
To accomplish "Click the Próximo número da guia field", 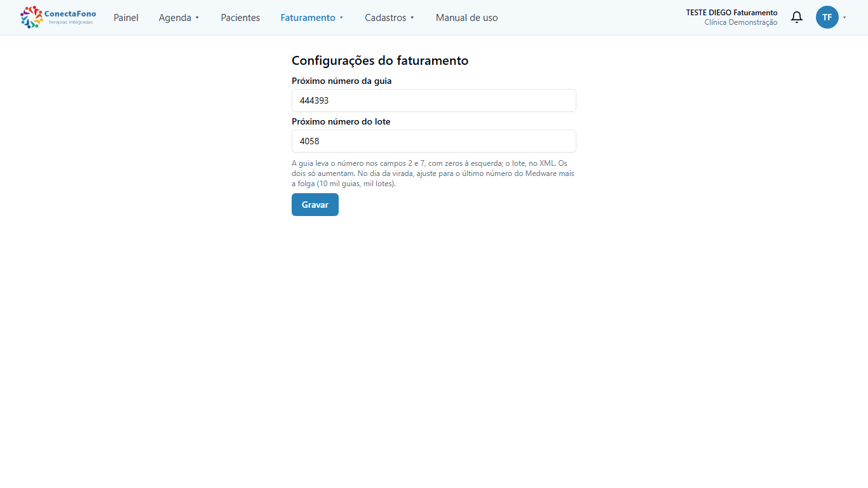I will pyautogui.click(x=434, y=100).
